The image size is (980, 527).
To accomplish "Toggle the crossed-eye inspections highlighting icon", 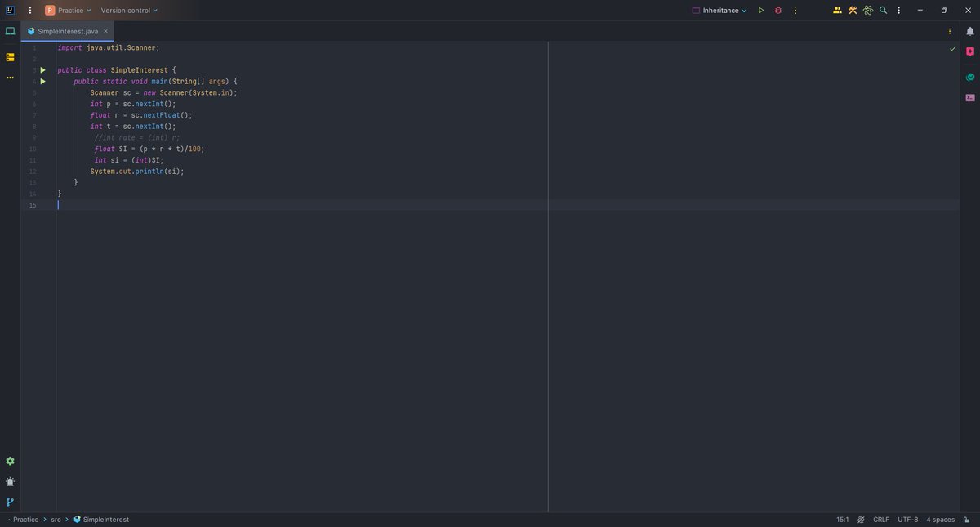I will click(861, 520).
